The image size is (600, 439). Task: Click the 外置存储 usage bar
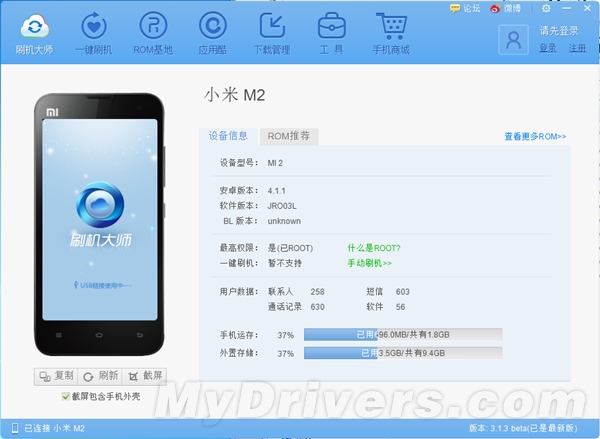click(403, 353)
